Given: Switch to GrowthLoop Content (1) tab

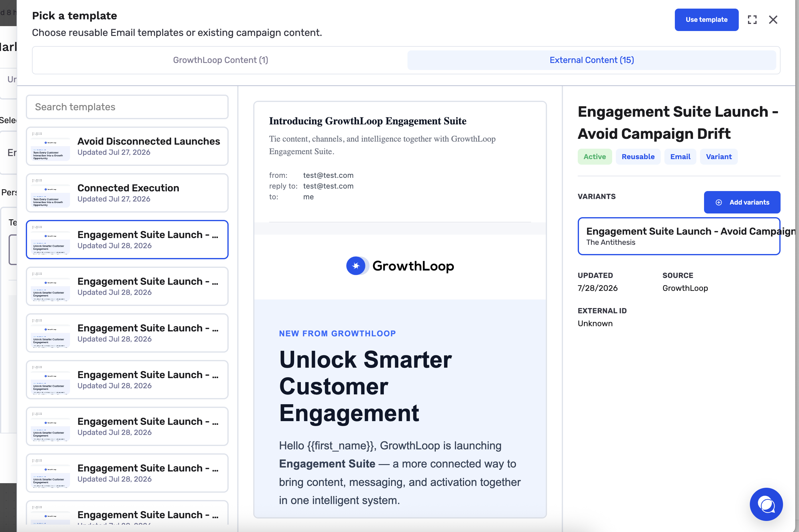Looking at the screenshot, I should click(x=221, y=60).
